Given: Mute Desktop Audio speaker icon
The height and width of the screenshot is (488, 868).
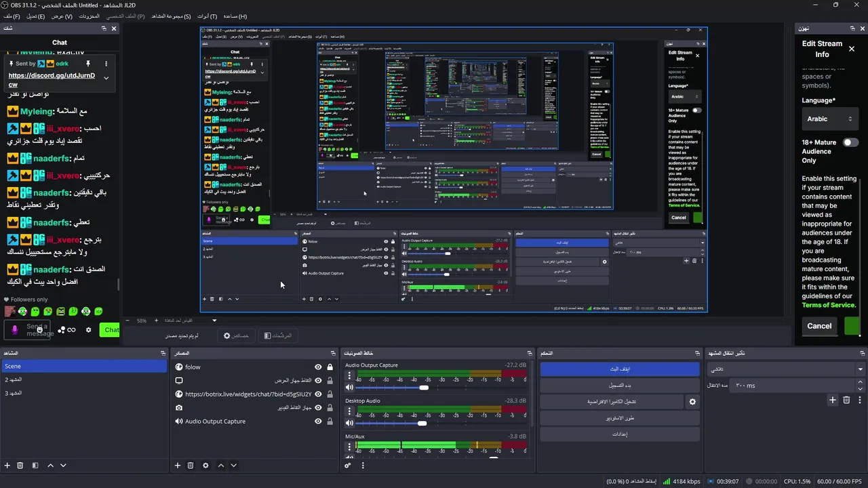Looking at the screenshot, I should pyautogui.click(x=349, y=423).
